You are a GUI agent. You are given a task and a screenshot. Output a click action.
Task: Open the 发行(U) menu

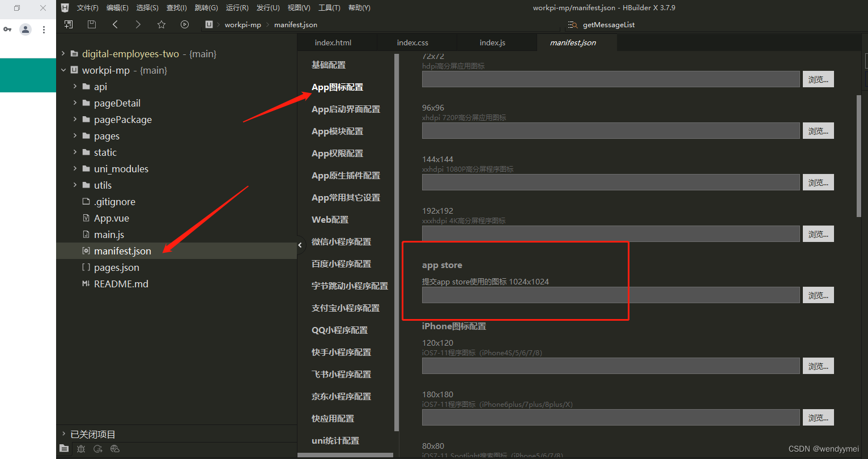click(x=268, y=8)
